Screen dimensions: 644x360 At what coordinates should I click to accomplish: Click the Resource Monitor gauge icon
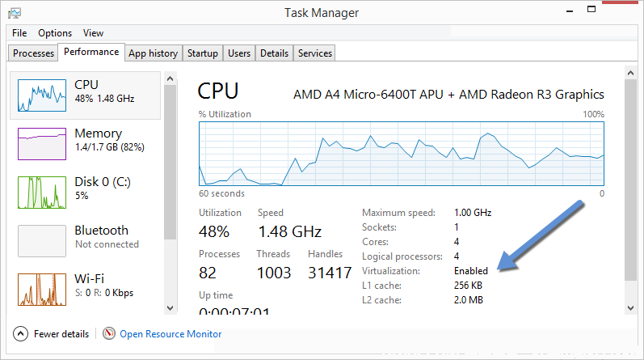109,333
